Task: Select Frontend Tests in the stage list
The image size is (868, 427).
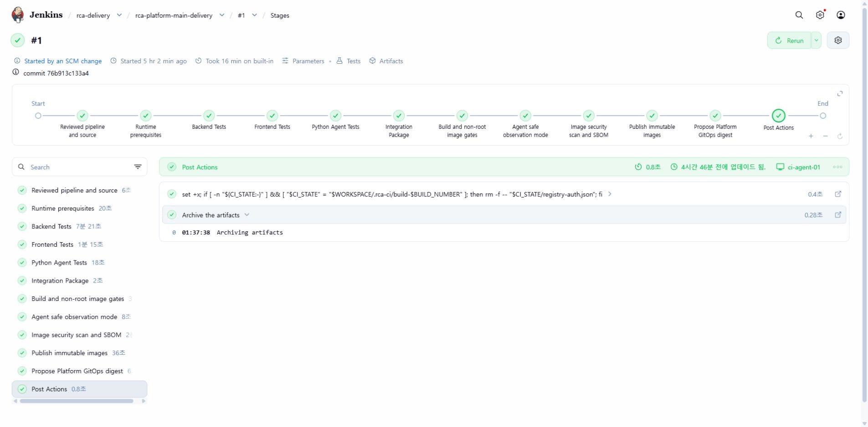Action: pyautogui.click(x=80, y=244)
